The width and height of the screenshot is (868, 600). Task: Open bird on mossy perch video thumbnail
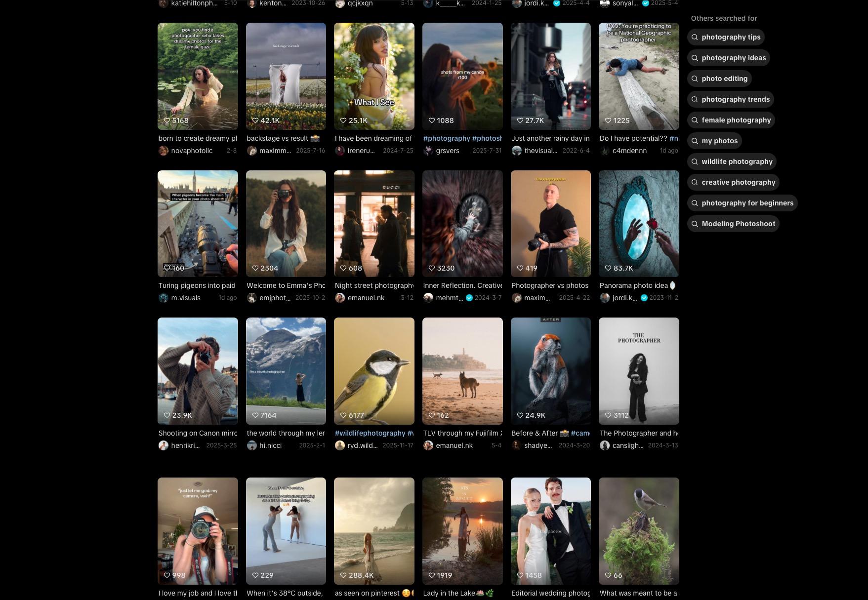(x=639, y=531)
